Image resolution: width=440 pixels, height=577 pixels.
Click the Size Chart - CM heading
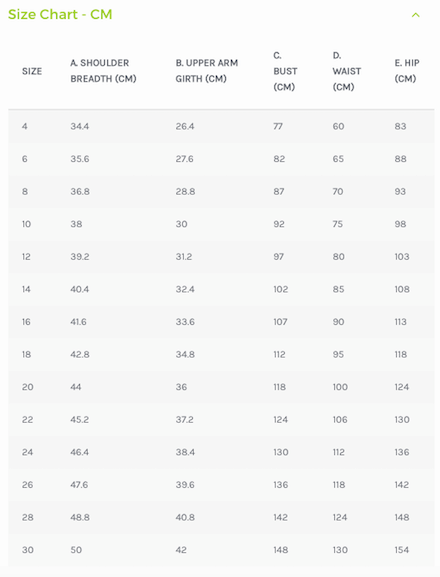[60, 14]
